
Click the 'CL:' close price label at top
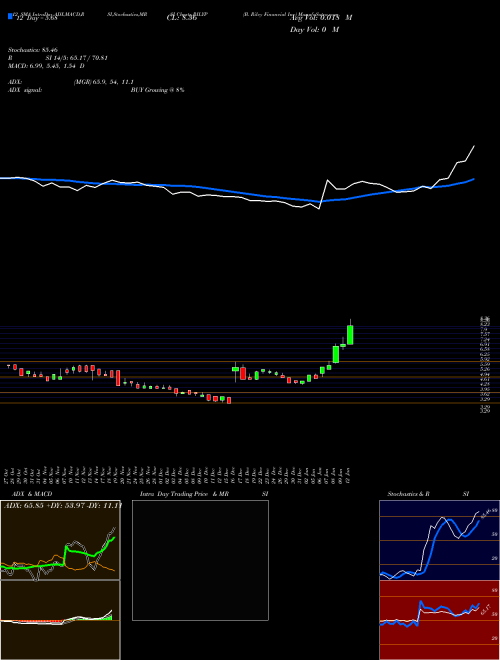pyautogui.click(x=182, y=18)
